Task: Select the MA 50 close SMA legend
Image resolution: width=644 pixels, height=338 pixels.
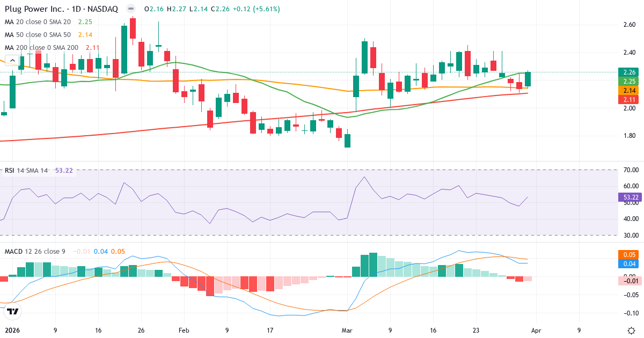Action: [x=38, y=34]
